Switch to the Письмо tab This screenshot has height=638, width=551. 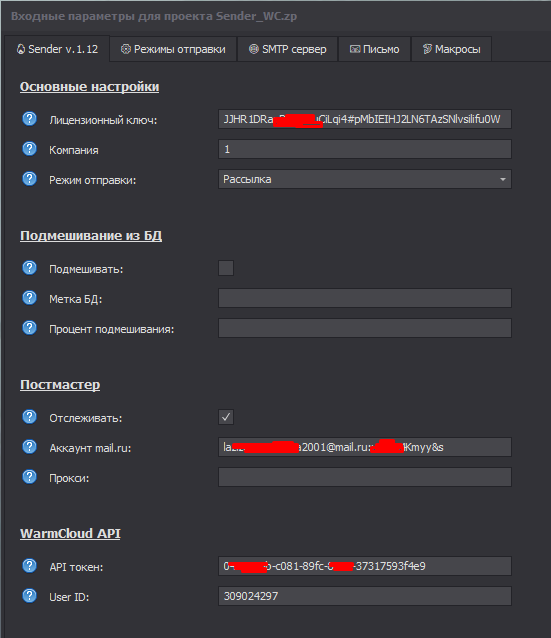pyautogui.click(x=374, y=49)
